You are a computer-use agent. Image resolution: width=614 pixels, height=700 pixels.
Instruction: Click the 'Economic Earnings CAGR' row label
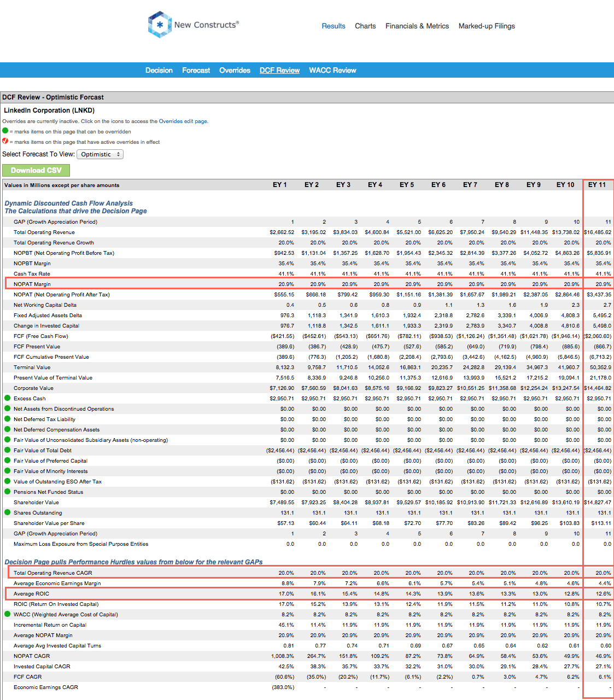point(46,687)
